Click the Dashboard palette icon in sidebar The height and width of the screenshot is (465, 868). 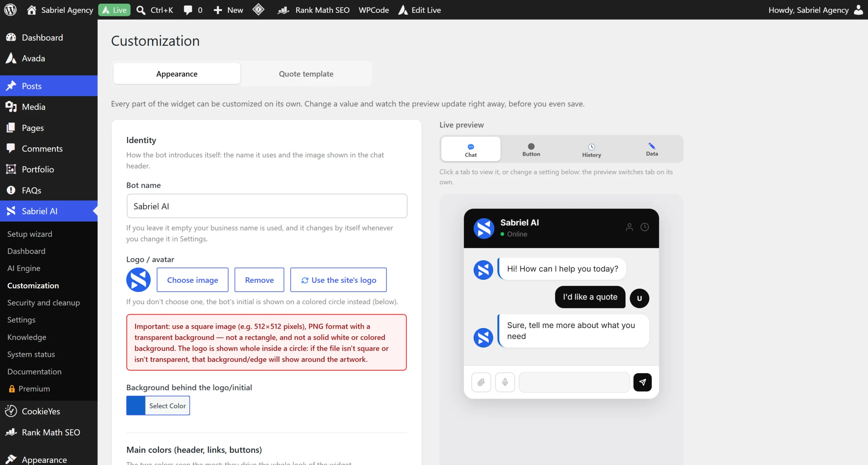[x=11, y=37]
